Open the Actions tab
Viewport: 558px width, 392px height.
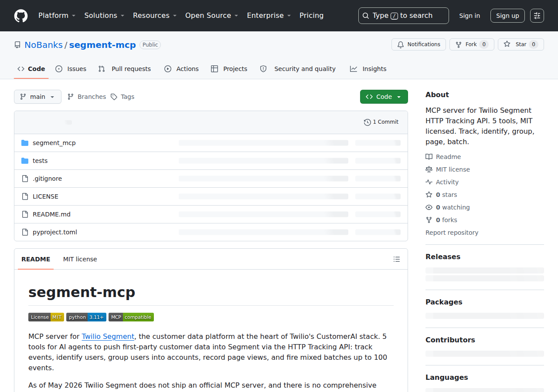181,69
